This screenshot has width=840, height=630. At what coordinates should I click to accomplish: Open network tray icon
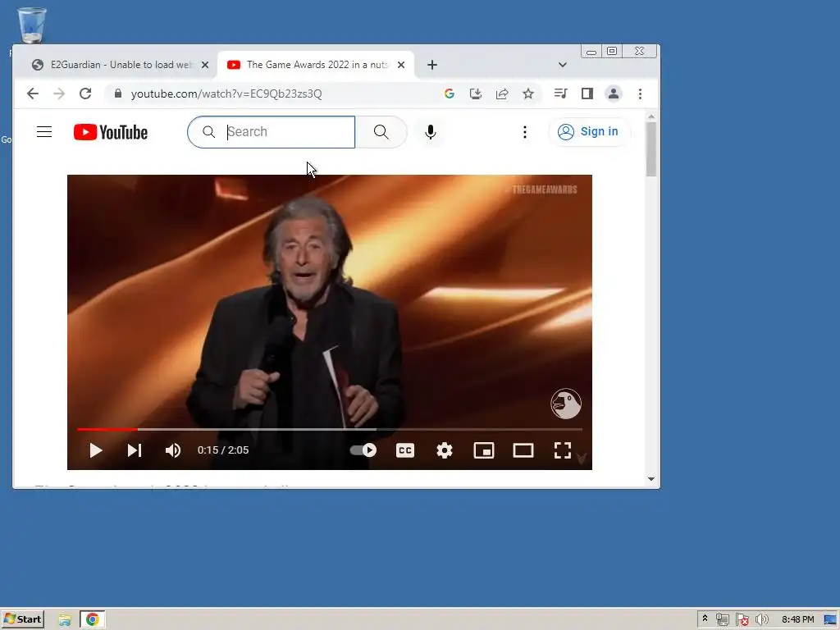pyautogui.click(x=722, y=620)
